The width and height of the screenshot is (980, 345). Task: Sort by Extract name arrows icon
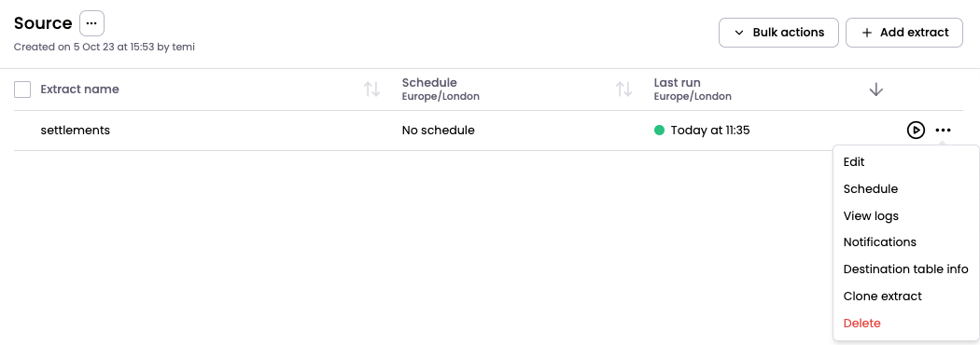372,90
